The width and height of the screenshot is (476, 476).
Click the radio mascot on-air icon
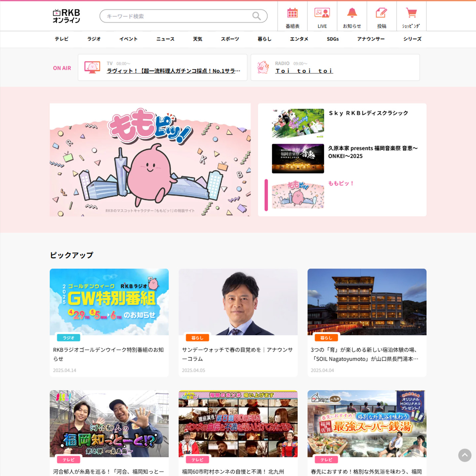(263, 67)
